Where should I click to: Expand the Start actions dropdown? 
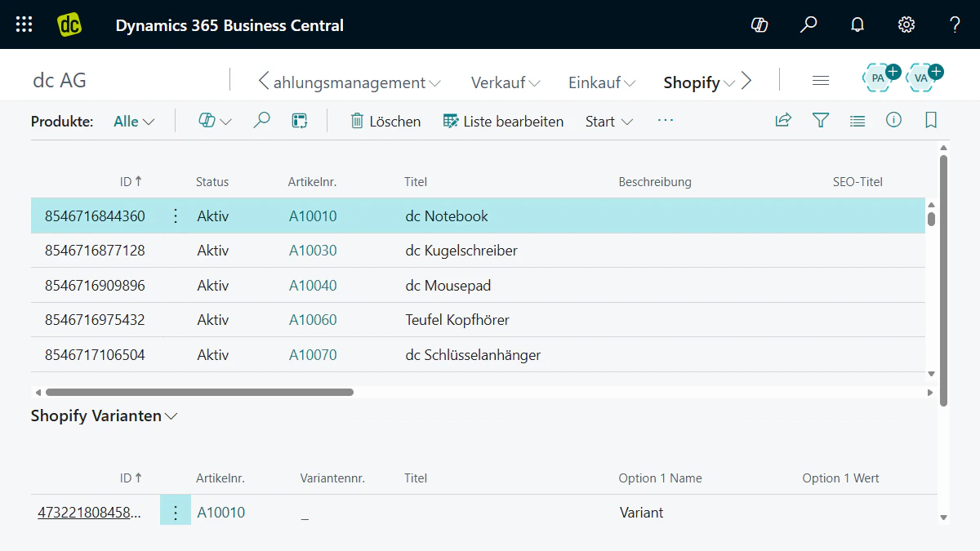tap(609, 122)
